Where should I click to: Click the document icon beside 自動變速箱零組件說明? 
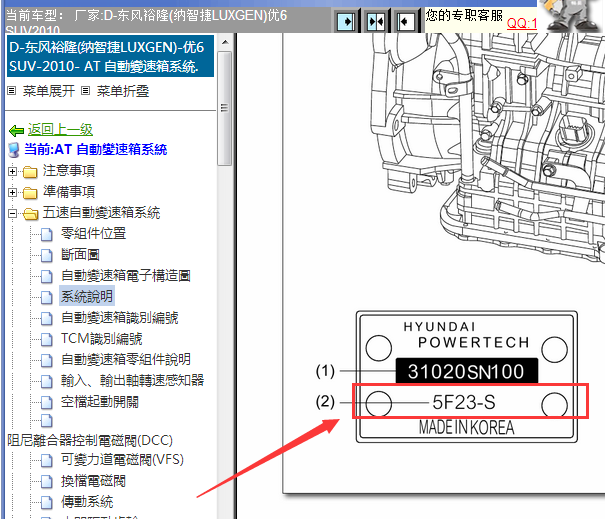47,360
